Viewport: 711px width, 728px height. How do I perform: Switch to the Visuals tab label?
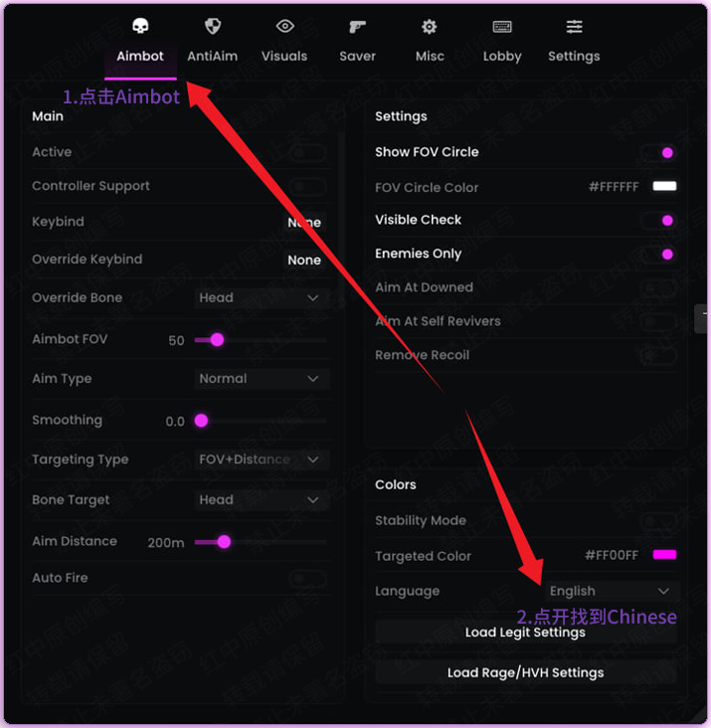[284, 57]
